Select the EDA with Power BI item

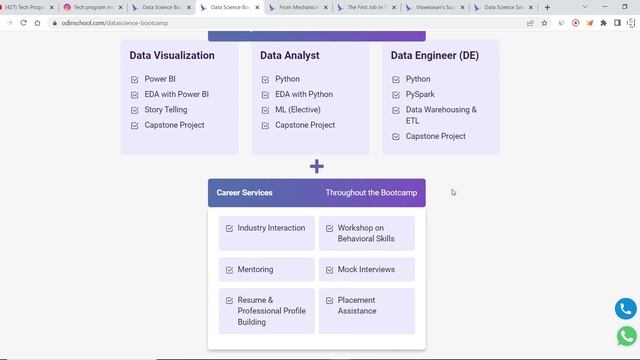pyautogui.click(x=176, y=94)
